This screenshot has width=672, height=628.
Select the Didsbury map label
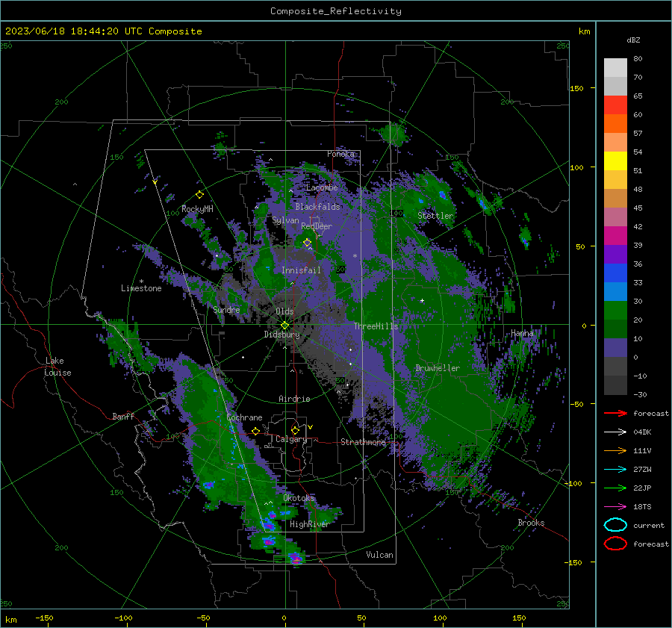[x=281, y=335]
